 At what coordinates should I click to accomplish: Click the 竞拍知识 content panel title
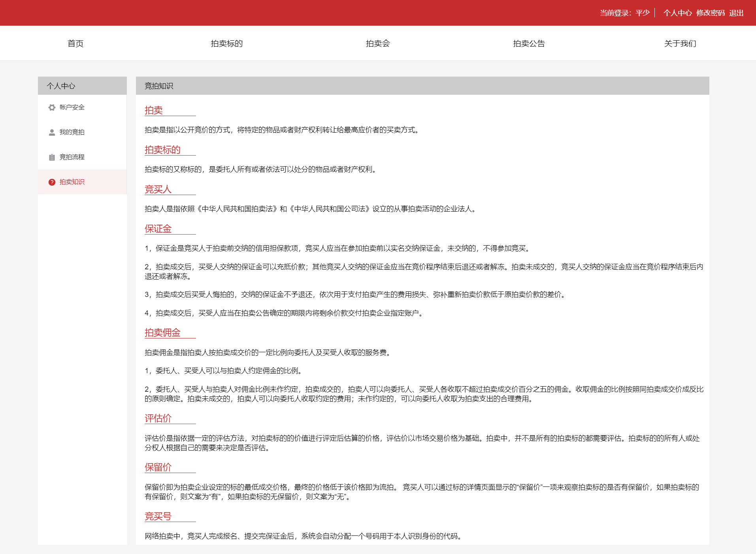159,86
